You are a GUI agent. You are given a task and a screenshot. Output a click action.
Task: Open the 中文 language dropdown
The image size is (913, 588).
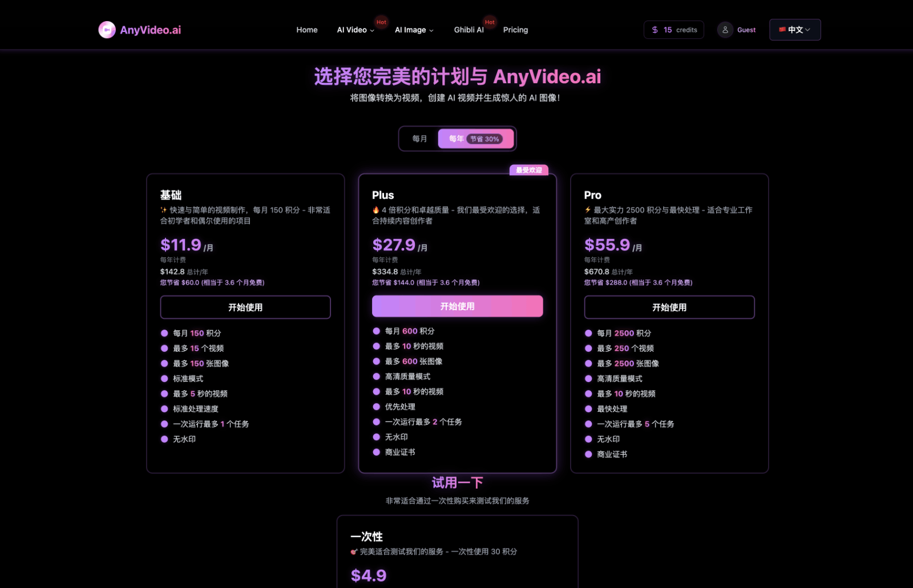pos(795,30)
